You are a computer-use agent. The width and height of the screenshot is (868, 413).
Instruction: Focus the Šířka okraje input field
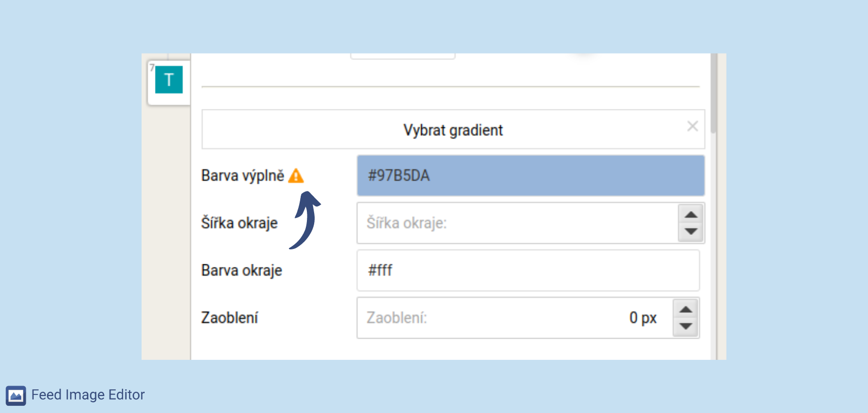517,223
